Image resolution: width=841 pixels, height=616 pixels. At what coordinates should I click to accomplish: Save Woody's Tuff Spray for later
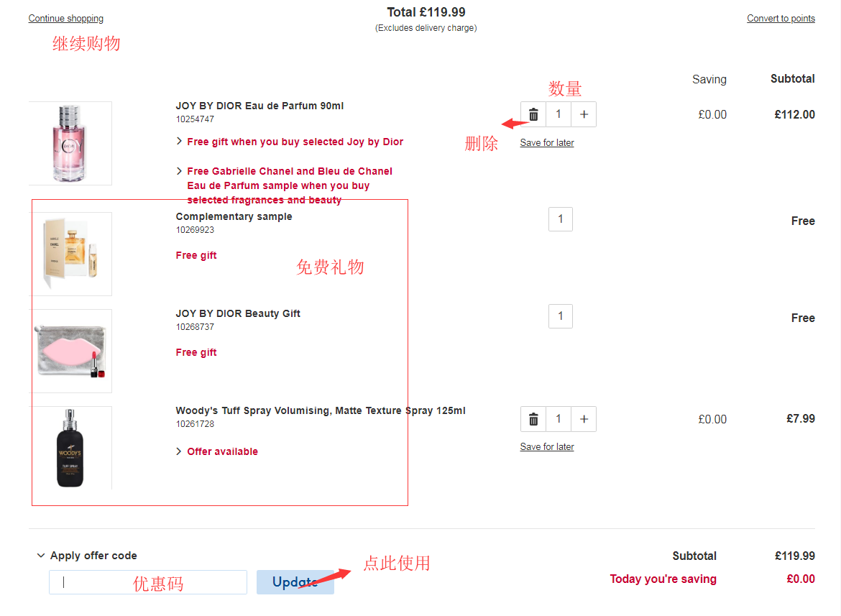(x=547, y=446)
